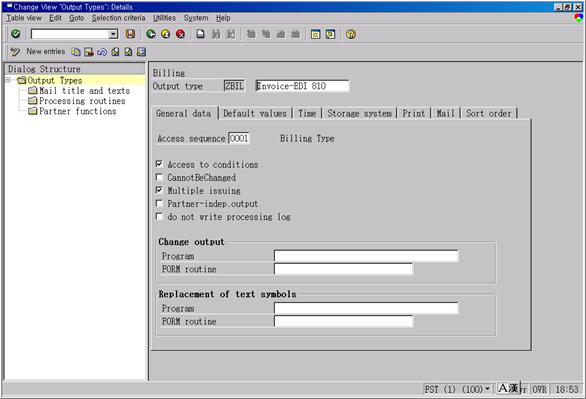Click the Previous Page navigation icon
The image size is (586, 399).
pos(266,34)
